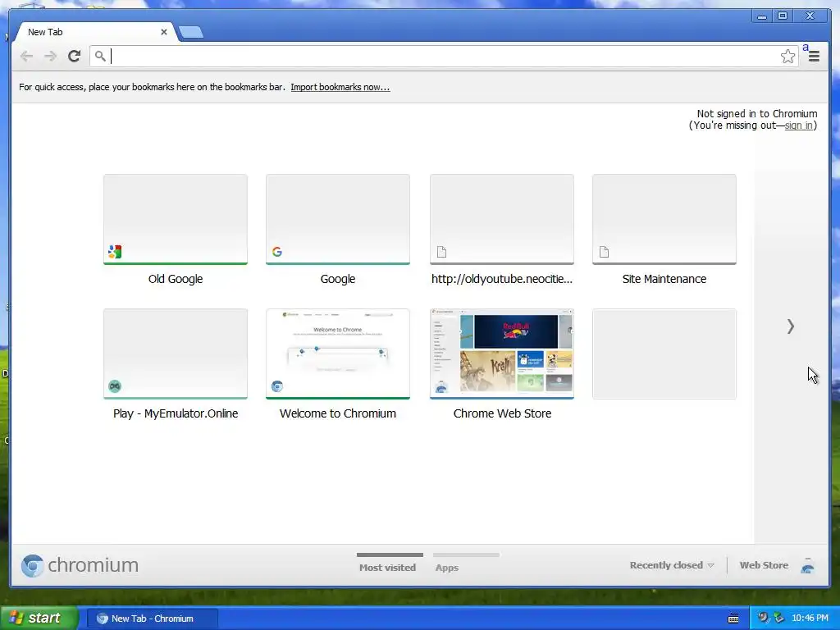840x630 pixels.
Task: Click Site Maintenance title text
Action: pyautogui.click(x=664, y=279)
